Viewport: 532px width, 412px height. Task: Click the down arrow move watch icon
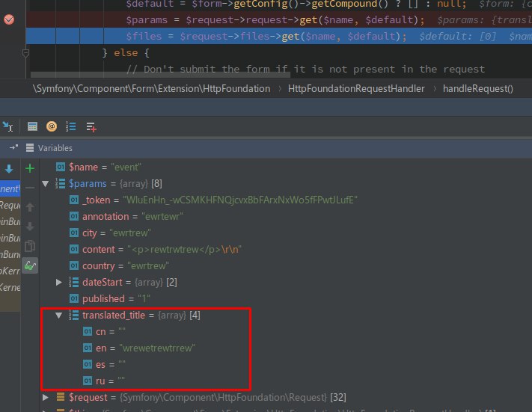[x=30, y=226]
